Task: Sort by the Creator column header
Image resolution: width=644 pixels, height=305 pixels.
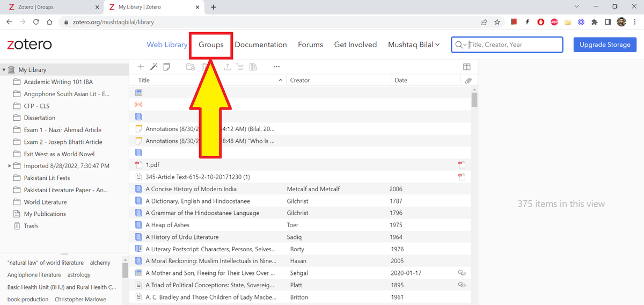Action: pyautogui.click(x=300, y=81)
